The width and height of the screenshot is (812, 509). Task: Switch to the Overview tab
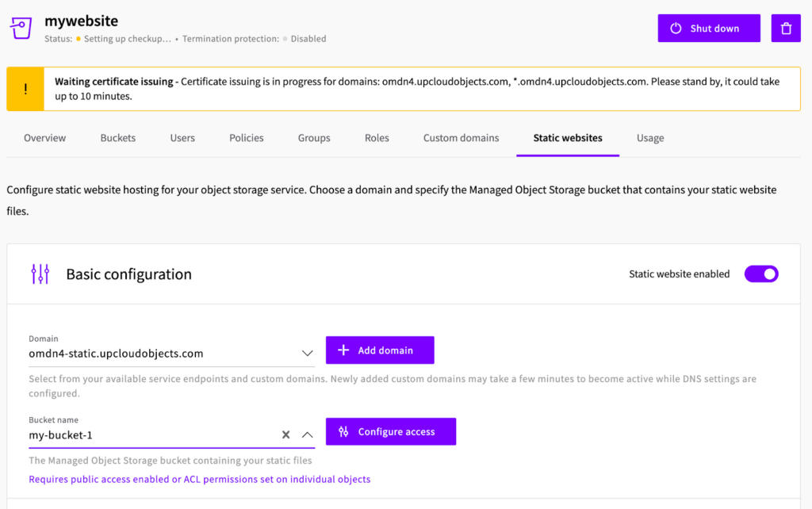coord(45,138)
